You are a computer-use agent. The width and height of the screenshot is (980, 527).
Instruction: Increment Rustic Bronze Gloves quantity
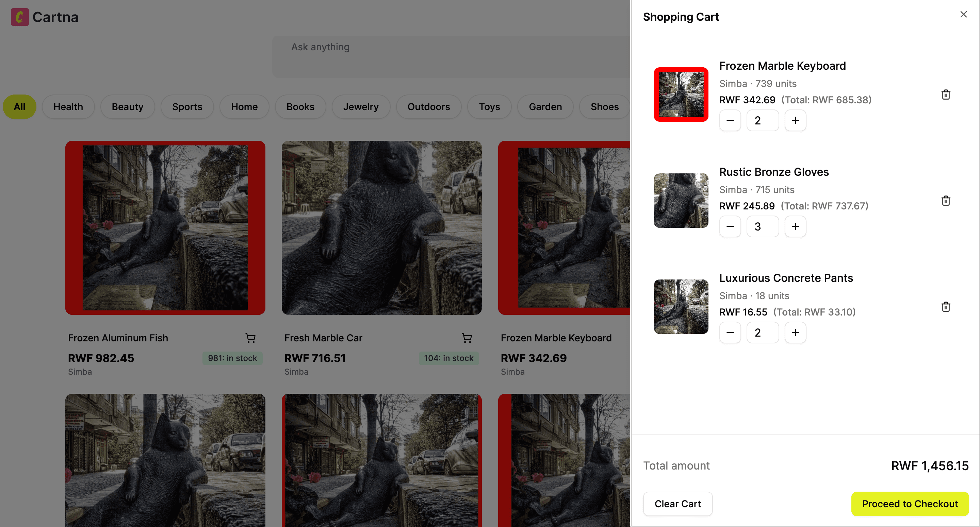795,227
